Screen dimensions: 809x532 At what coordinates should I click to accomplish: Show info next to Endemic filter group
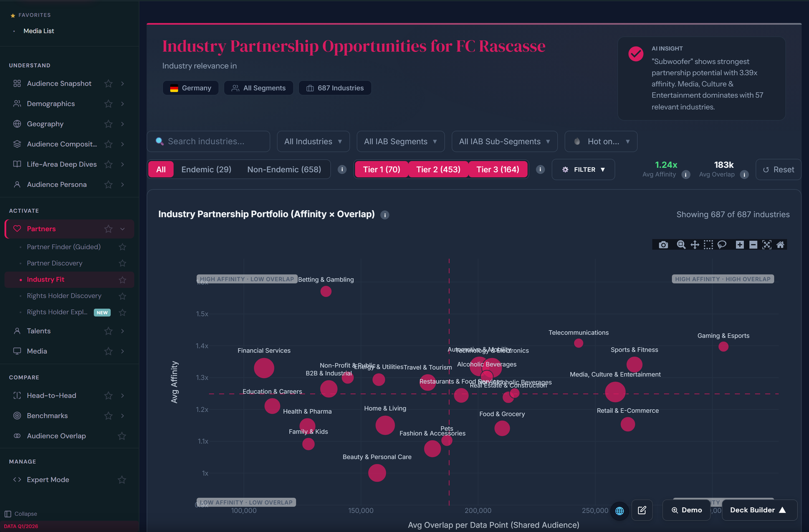click(x=342, y=169)
